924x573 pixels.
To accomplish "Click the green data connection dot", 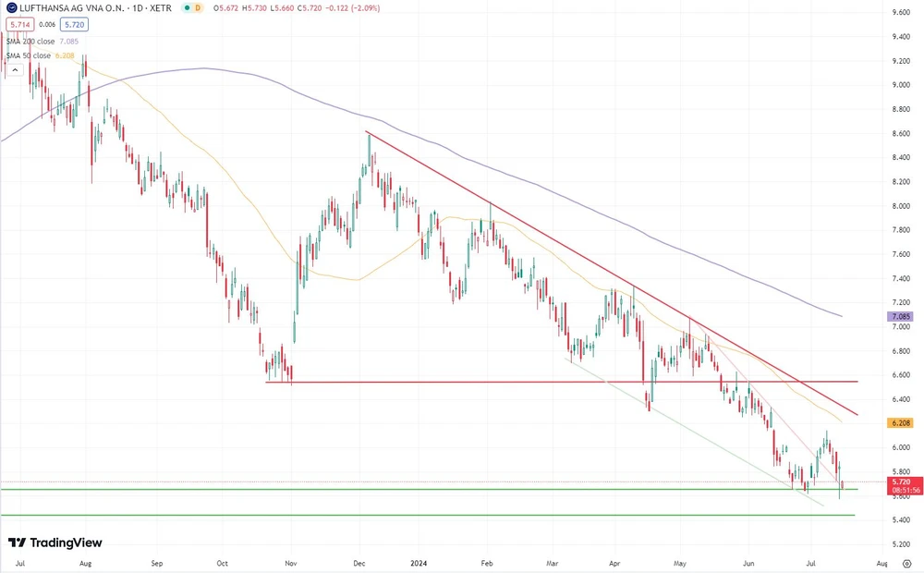I will point(187,8).
